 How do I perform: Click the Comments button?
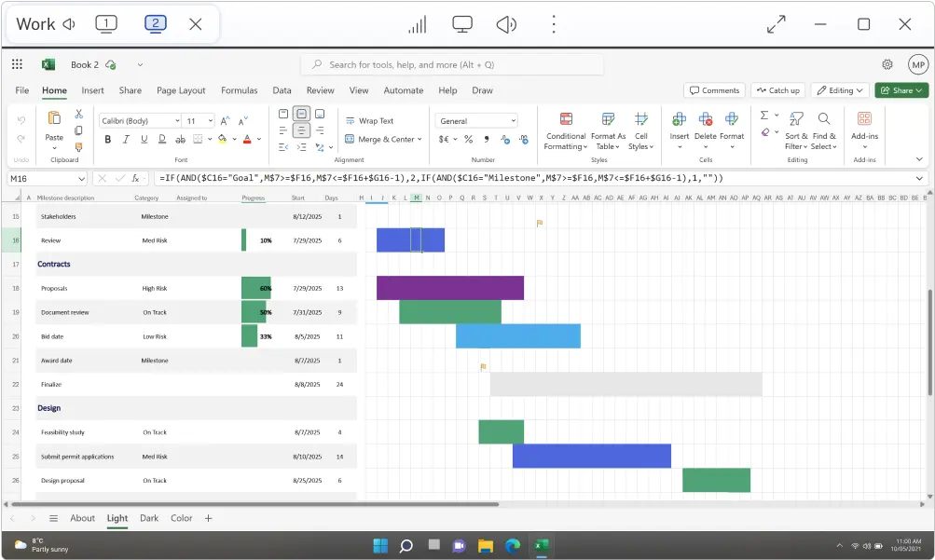click(714, 90)
